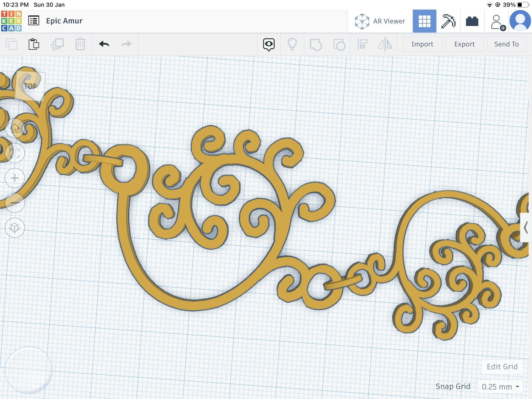Click the Group shapes icon

point(316,44)
